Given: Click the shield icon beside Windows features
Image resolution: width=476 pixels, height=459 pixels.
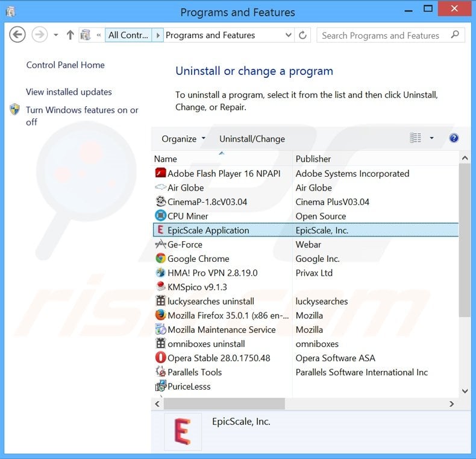Looking at the screenshot, I should point(14,109).
